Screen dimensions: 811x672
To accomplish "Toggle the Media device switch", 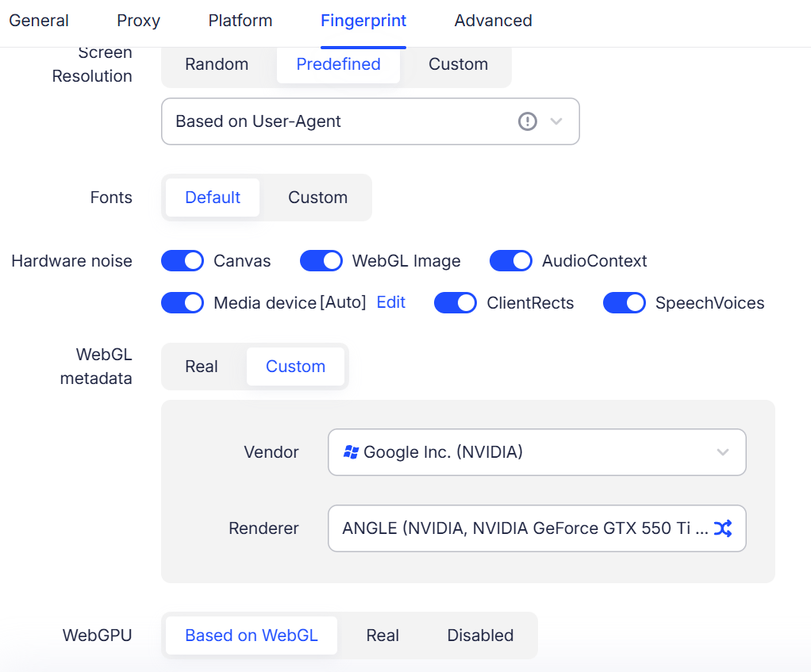I will click(x=183, y=303).
